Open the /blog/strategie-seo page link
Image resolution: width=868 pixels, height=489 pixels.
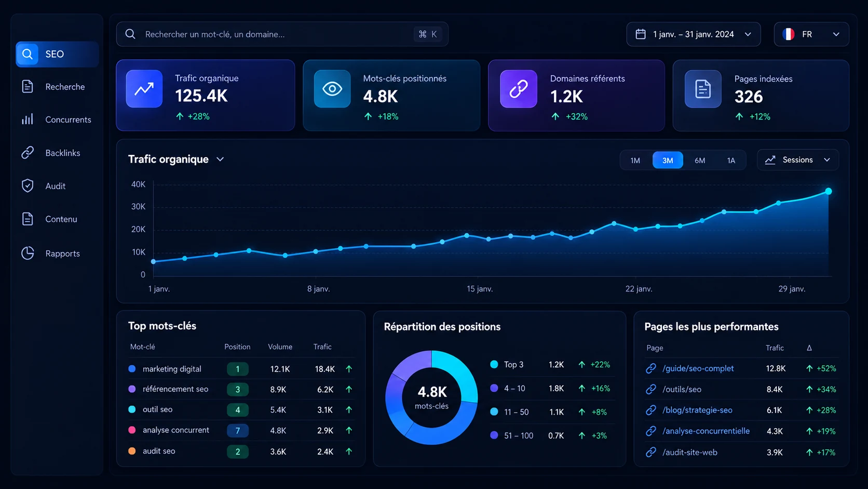(697, 410)
